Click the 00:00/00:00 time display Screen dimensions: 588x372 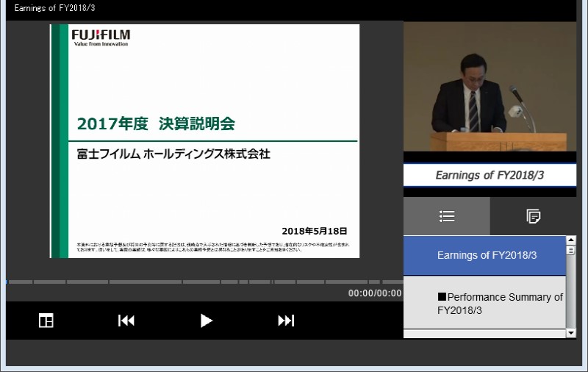(x=375, y=293)
